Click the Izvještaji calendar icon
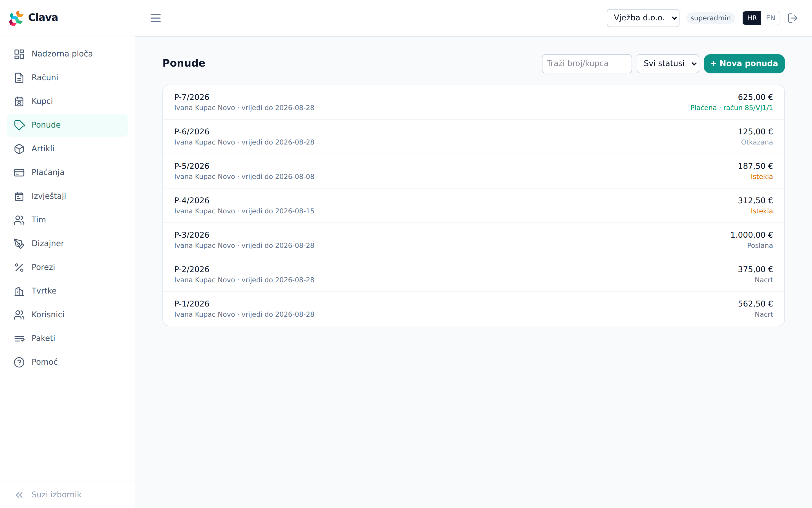The height and width of the screenshot is (508, 812). (x=19, y=196)
